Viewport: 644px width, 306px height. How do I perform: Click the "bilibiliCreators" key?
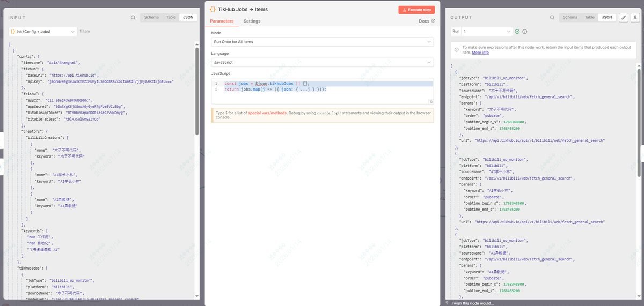(45, 137)
